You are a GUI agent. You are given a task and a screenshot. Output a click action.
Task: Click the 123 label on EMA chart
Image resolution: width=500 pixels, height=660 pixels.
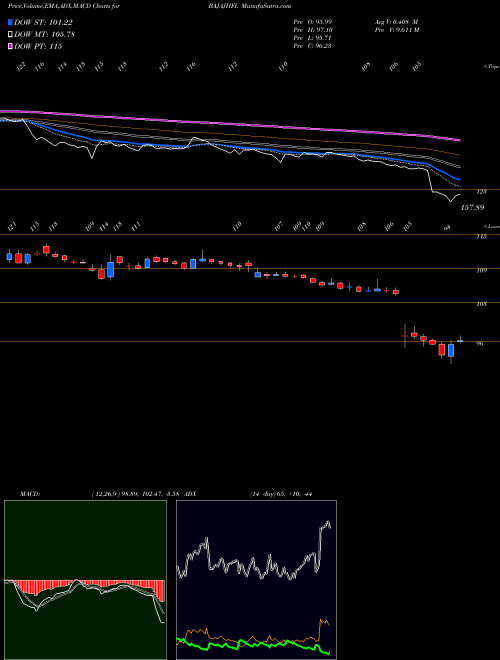(482, 192)
